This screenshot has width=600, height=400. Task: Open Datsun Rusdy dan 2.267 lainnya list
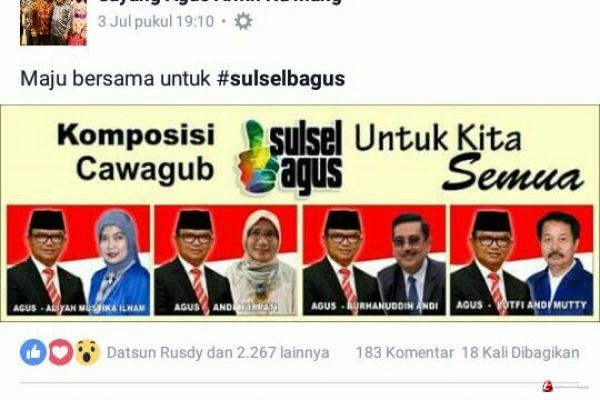coord(218,353)
